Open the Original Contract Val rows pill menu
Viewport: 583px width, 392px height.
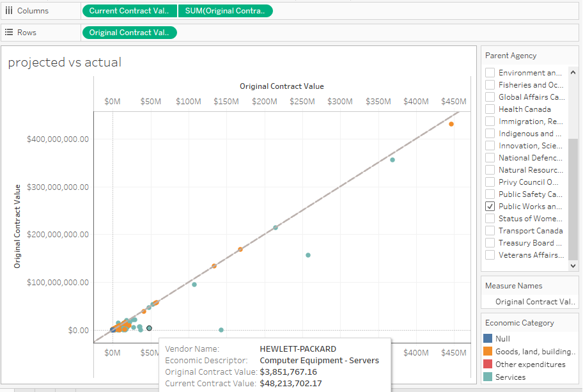pos(173,32)
